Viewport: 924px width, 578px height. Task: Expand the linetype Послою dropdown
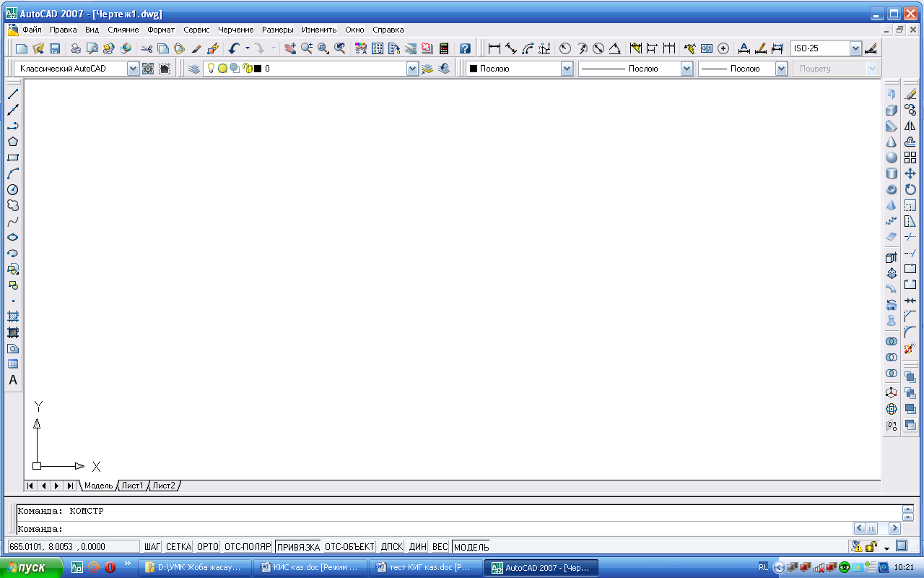(687, 69)
